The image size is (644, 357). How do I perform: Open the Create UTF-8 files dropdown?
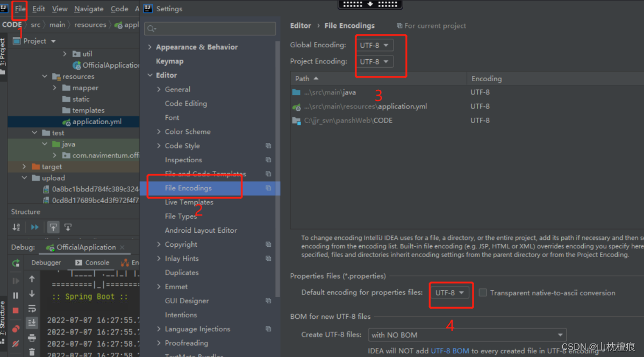pos(467,334)
